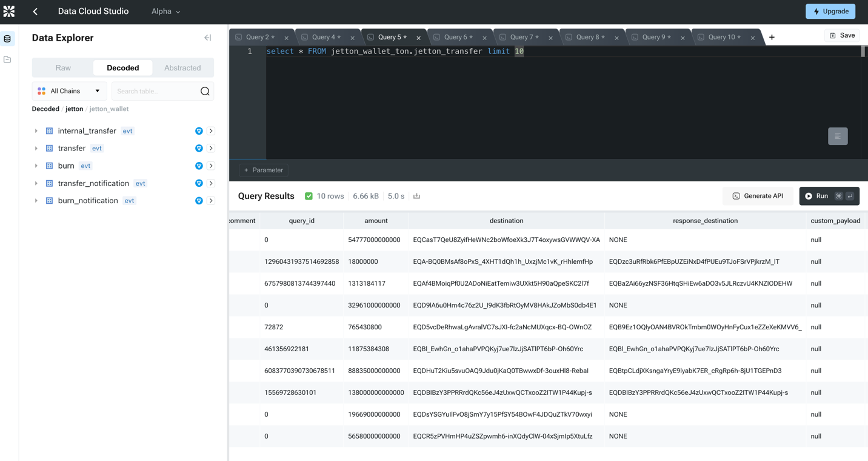Screen dimensions: 868x461
Task: Click the Upgrade button
Action: [830, 12]
